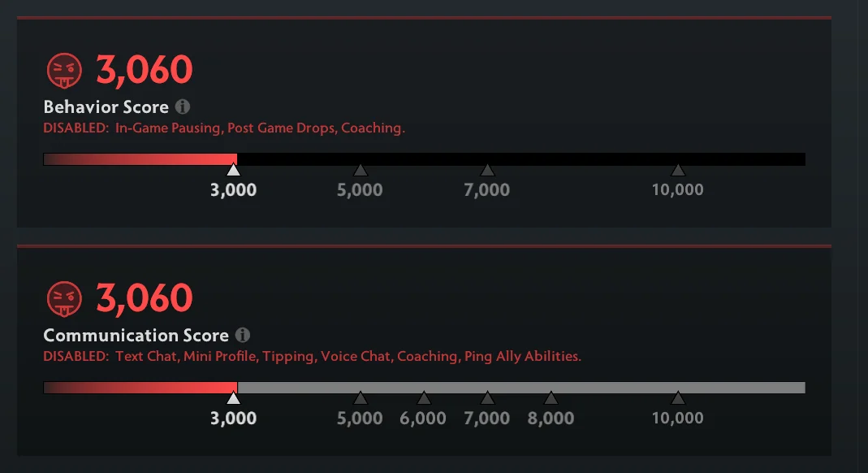Image resolution: width=868 pixels, height=473 pixels.
Task: Select the 8,000 marker on Communication Score bar
Action: pyautogui.click(x=551, y=398)
